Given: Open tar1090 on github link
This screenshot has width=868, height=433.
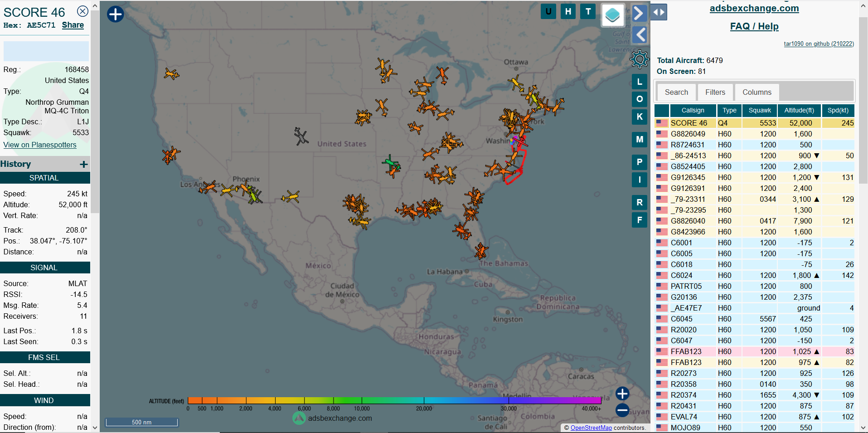Looking at the screenshot, I should pos(819,44).
